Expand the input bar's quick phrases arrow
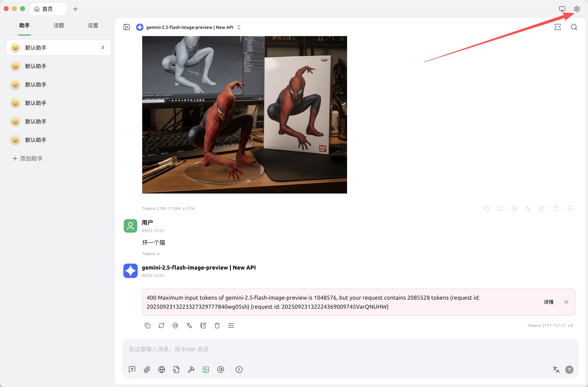588x387 pixels. click(239, 369)
